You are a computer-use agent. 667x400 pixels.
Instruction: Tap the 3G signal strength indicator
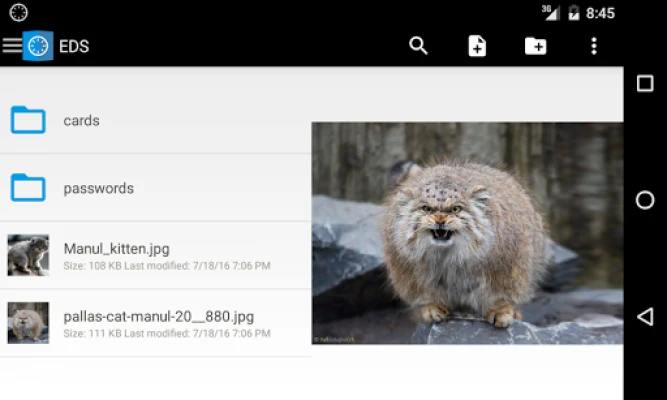550,12
